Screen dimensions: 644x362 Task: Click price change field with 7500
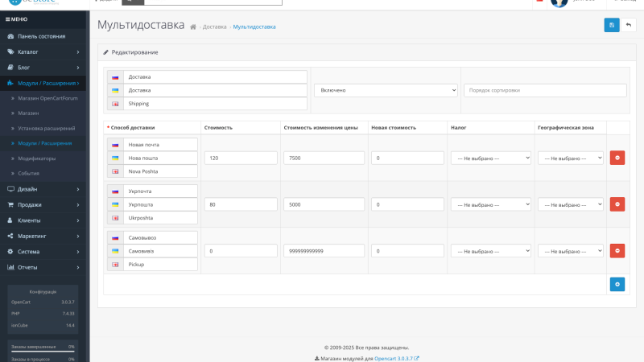point(324,158)
